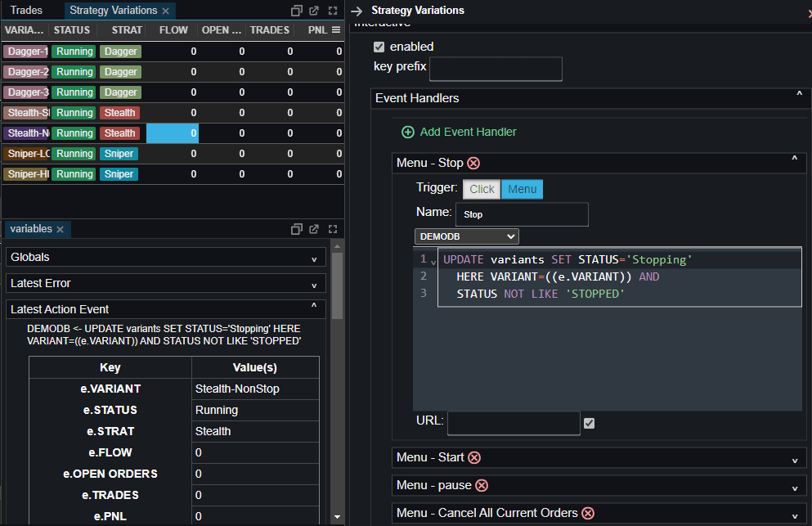Pop out the Strategy Variations panel to new window
The height and width of the screenshot is (526, 812).
[314, 11]
